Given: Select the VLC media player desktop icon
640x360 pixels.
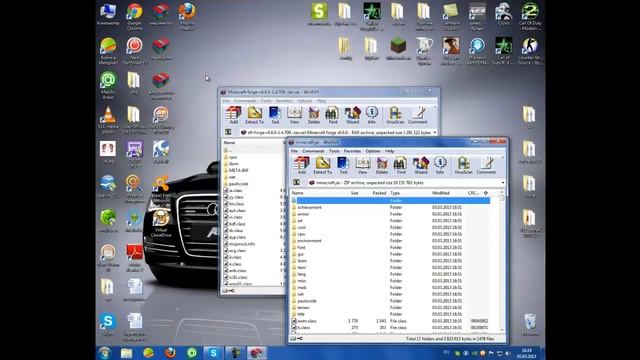Looking at the screenshot, I should tap(108, 120).
